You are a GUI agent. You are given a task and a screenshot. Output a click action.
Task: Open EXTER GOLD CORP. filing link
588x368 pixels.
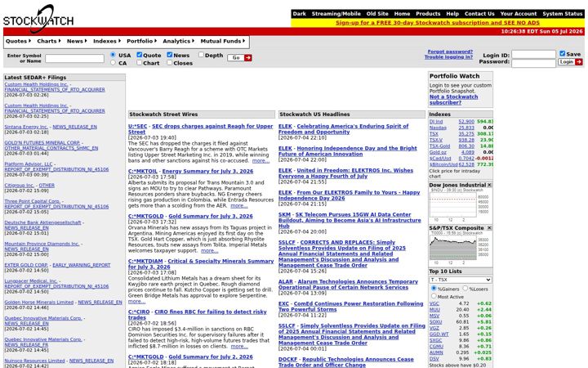pyautogui.click(x=26, y=265)
